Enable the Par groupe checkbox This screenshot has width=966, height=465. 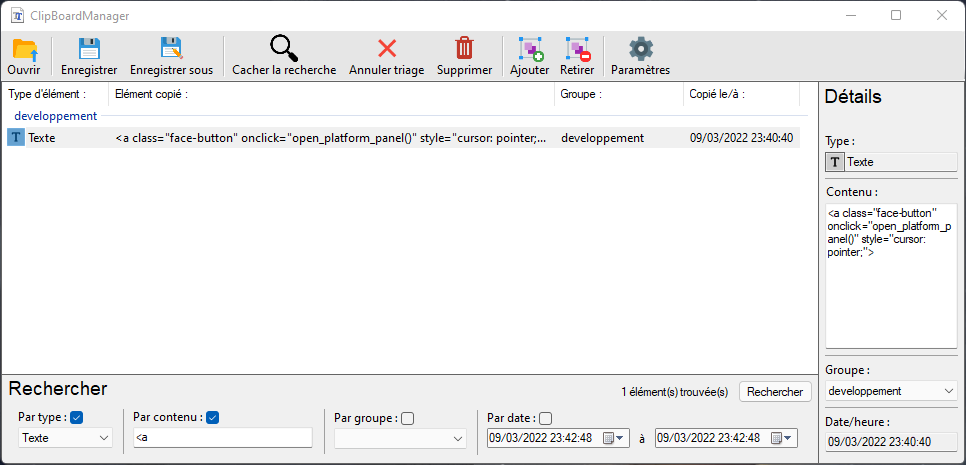[x=407, y=418]
